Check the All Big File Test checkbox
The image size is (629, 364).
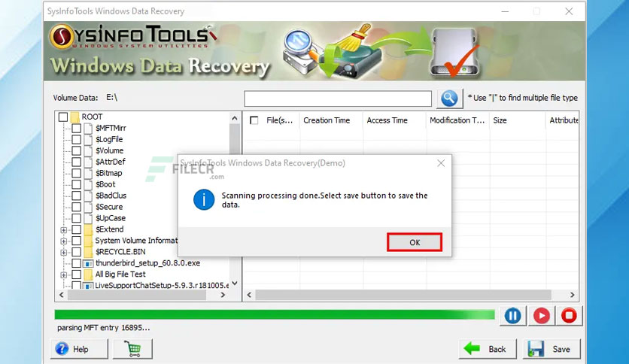76,275
